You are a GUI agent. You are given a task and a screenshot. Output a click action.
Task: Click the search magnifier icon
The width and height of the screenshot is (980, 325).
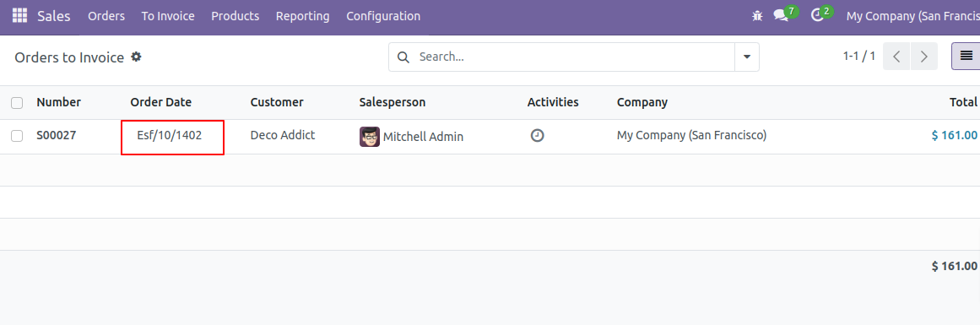point(403,57)
